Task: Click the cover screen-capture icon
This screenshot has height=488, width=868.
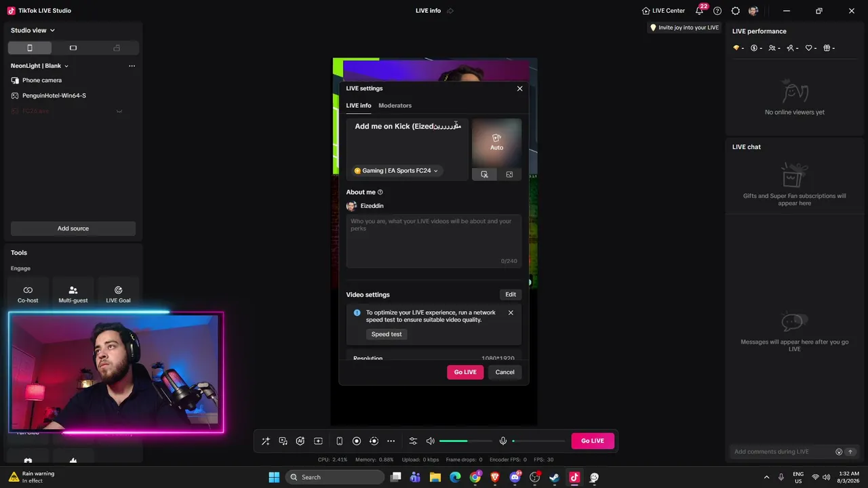Action: pyautogui.click(x=484, y=174)
